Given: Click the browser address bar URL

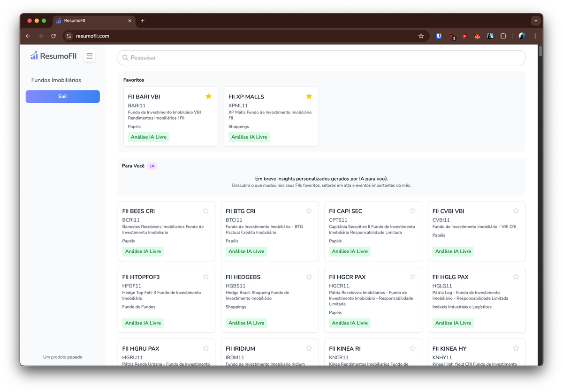Looking at the screenshot, I should [92, 36].
